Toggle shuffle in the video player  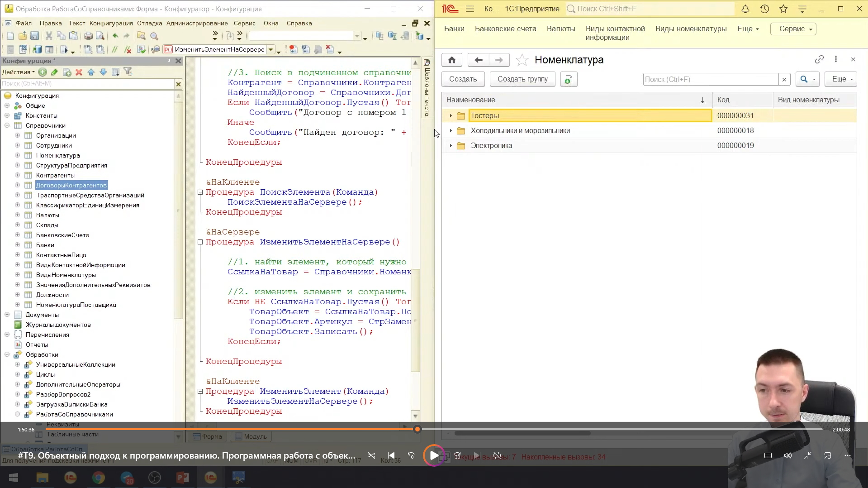tap(371, 455)
